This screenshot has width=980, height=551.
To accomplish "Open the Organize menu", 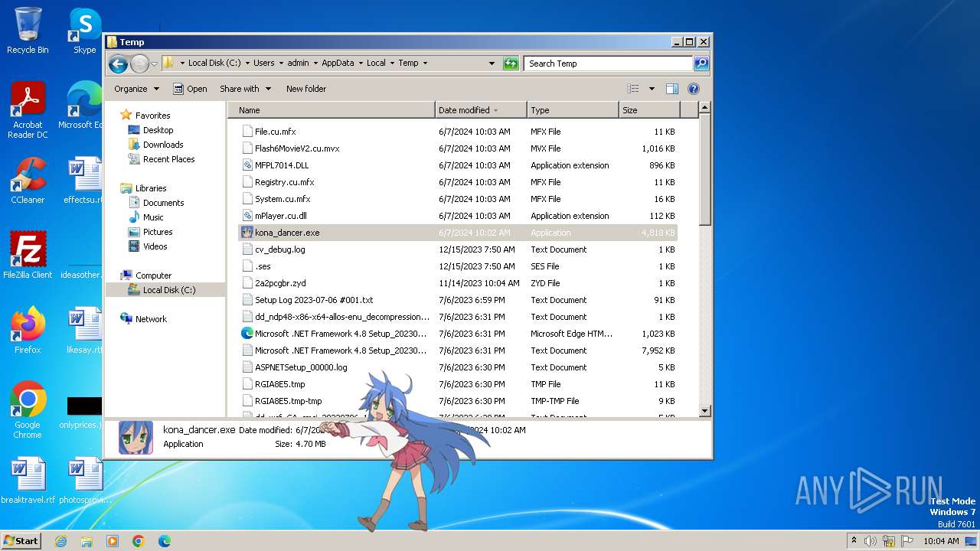I will tap(136, 89).
